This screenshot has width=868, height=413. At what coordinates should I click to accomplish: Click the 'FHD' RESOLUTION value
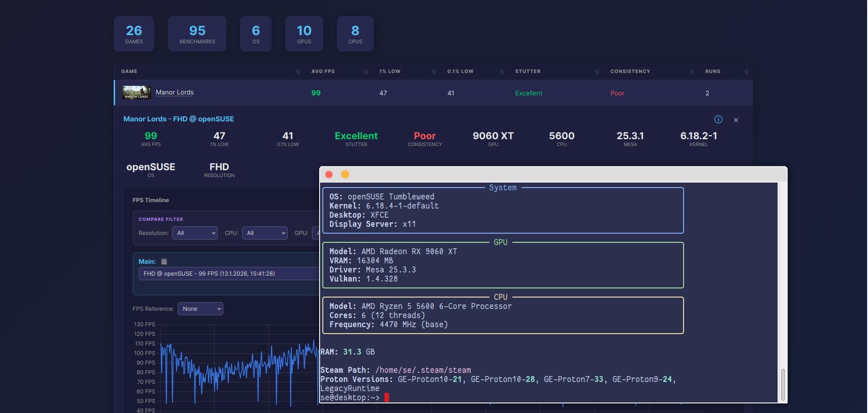(x=219, y=167)
